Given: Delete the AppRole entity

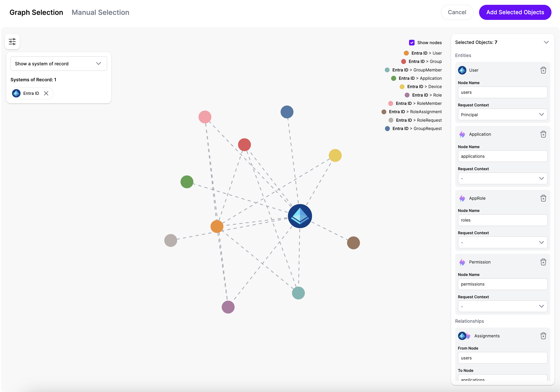Looking at the screenshot, I should tap(543, 198).
